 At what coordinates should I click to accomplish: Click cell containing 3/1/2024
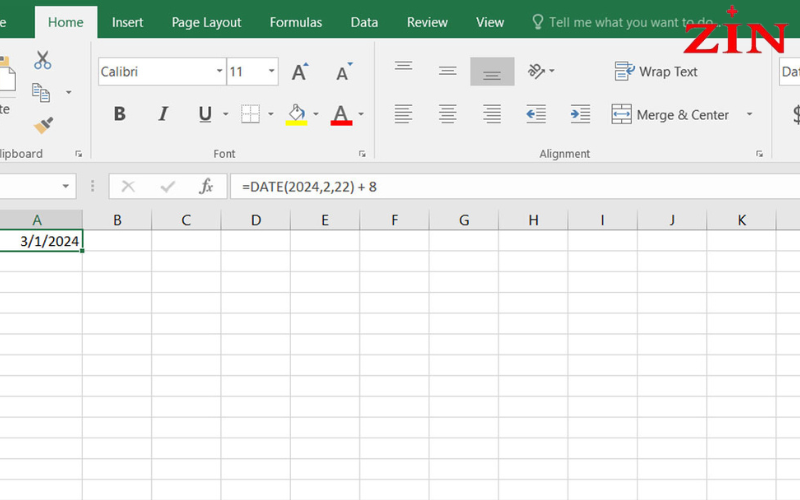point(41,241)
